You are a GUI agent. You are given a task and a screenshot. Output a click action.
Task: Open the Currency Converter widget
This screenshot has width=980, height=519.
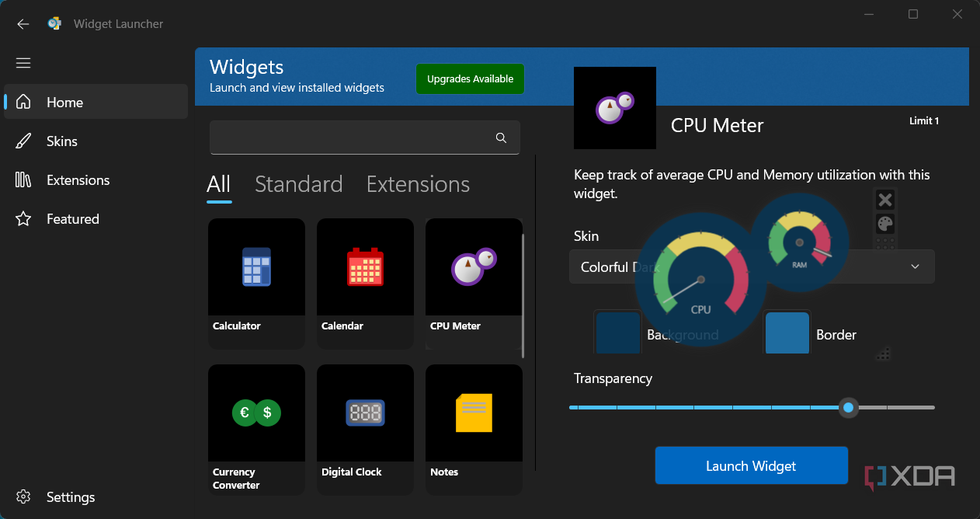[x=256, y=429]
